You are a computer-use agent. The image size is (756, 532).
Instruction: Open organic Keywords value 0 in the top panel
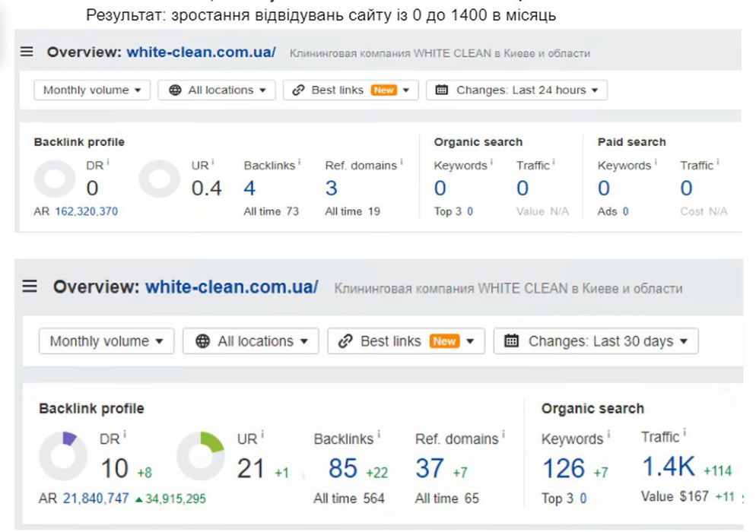[x=440, y=188]
